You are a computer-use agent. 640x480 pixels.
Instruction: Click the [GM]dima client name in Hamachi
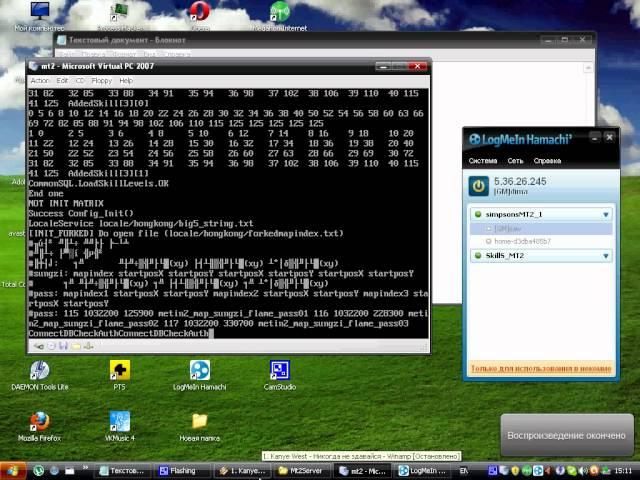click(511, 191)
